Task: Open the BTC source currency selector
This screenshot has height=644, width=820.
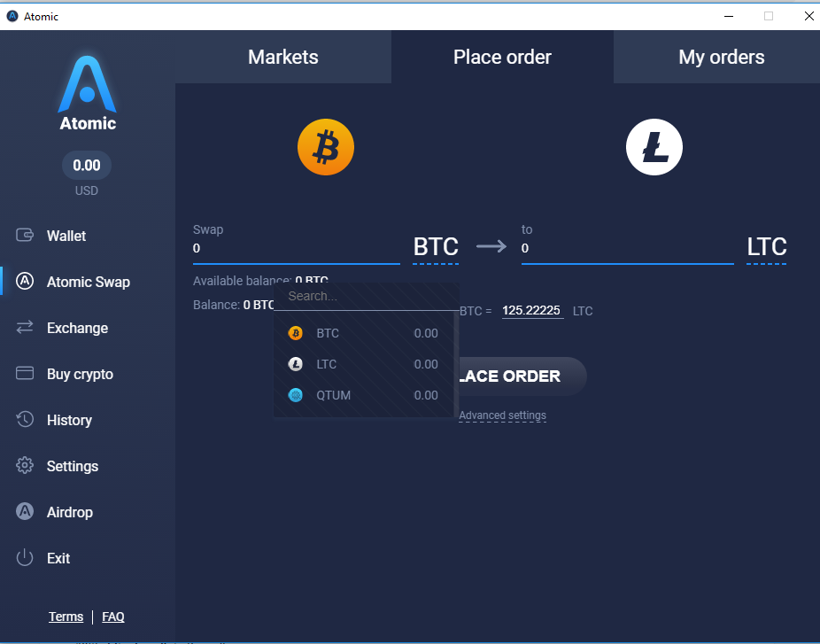Action: [x=436, y=247]
